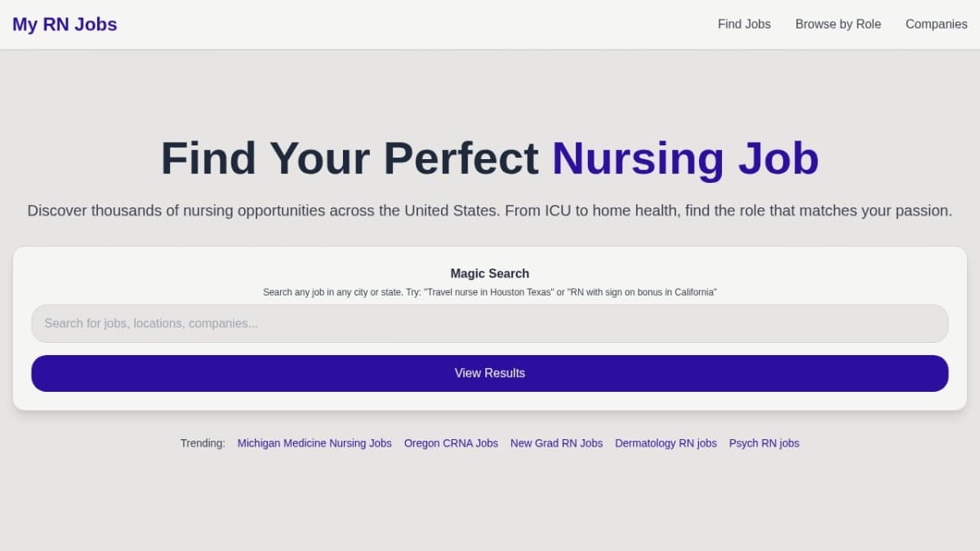Open Dermatology RN jobs link
The image size is (980, 551).
(666, 443)
